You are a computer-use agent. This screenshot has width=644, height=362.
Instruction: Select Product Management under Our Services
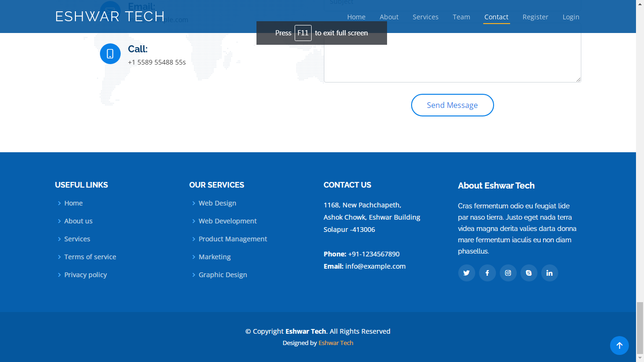233,239
